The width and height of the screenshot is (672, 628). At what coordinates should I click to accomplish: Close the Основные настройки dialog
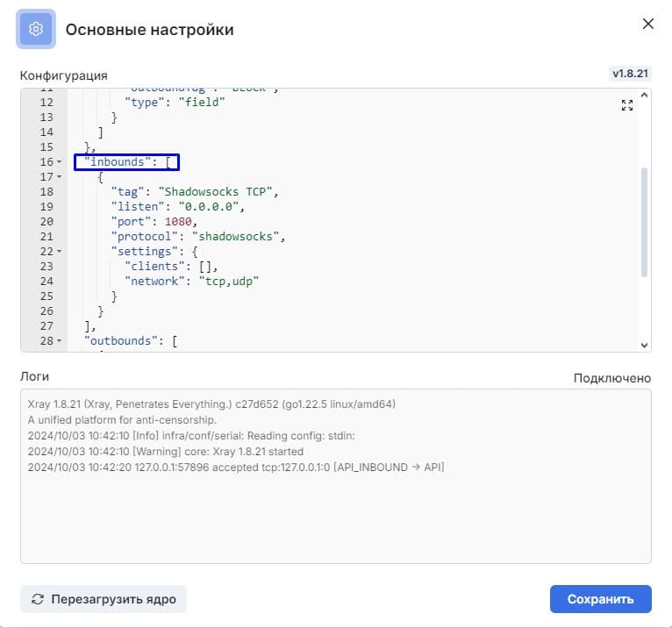pos(648,24)
